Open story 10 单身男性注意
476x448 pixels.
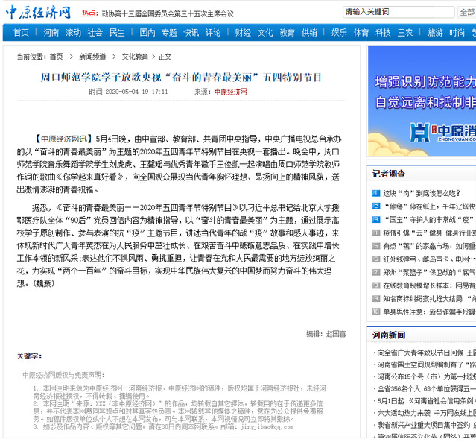(430, 312)
